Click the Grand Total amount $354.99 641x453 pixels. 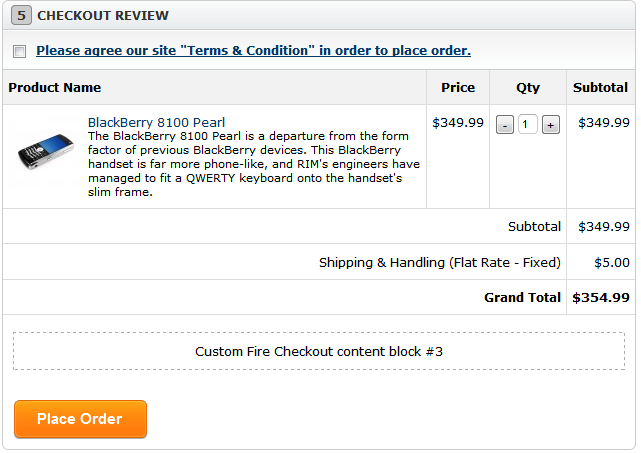pyautogui.click(x=600, y=297)
